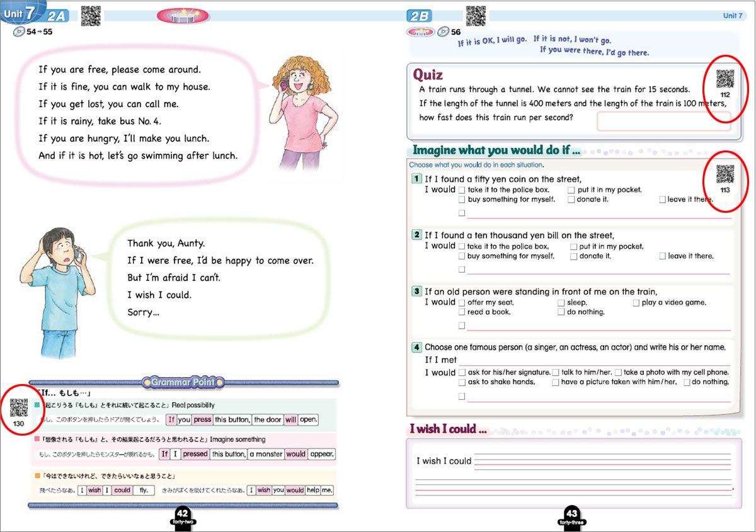756x532 pixels.
Task: Click the Quiz answer box
Action: (663, 121)
